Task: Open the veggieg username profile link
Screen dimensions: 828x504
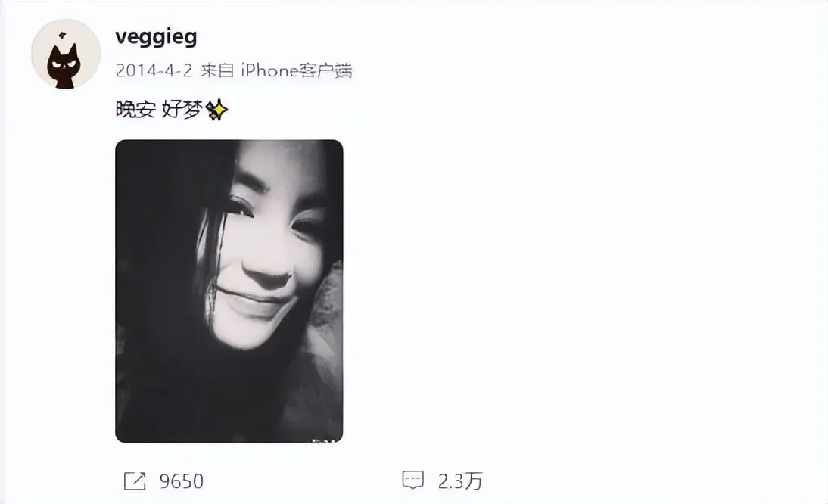Action: [x=156, y=37]
